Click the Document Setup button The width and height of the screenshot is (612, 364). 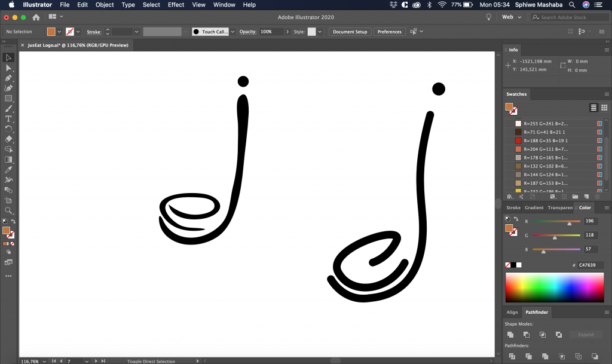(x=350, y=32)
